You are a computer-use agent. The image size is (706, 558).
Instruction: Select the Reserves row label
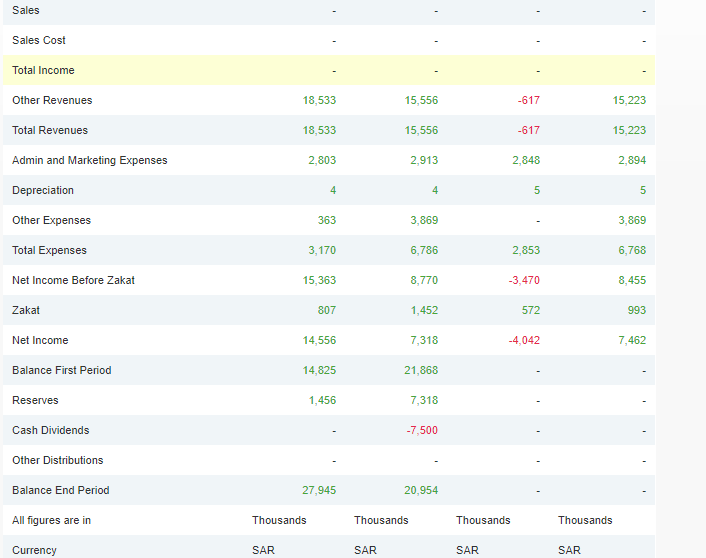[35, 400]
